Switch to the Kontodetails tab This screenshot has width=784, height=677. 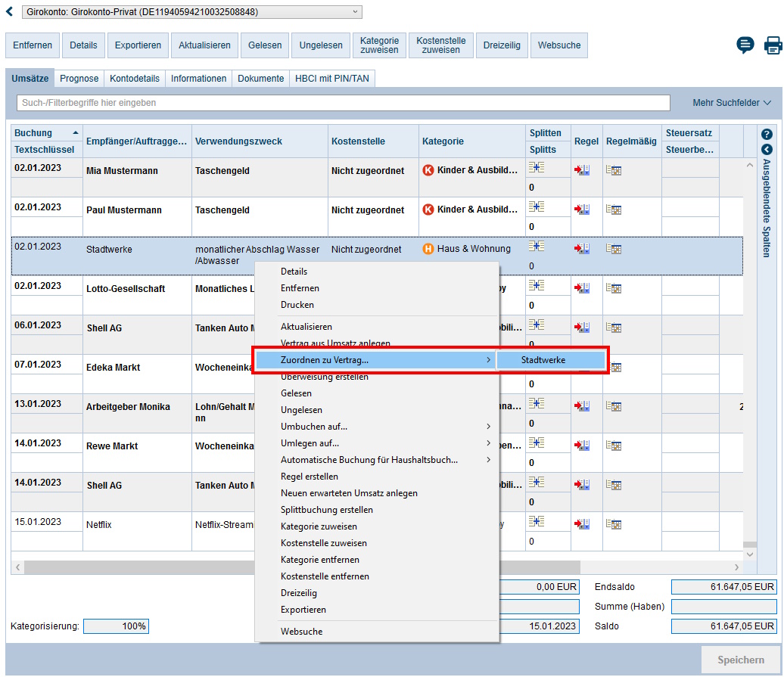[x=135, y=79]
